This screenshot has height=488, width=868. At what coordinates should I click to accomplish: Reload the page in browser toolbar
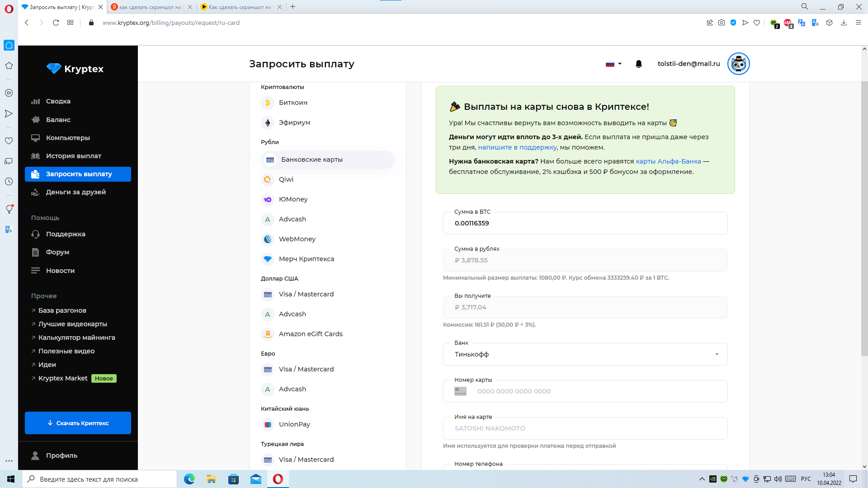pyautogui.click(x=56, y=23)
